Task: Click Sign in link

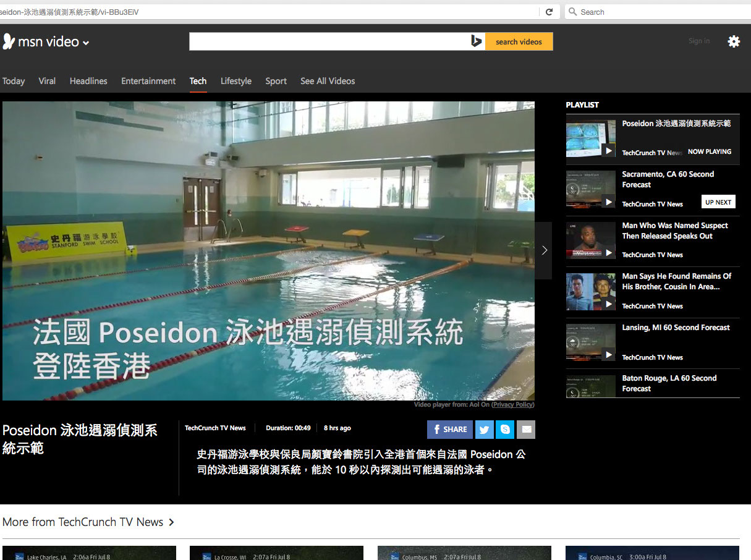Action: pyautogui.click(x=698, y=41)
